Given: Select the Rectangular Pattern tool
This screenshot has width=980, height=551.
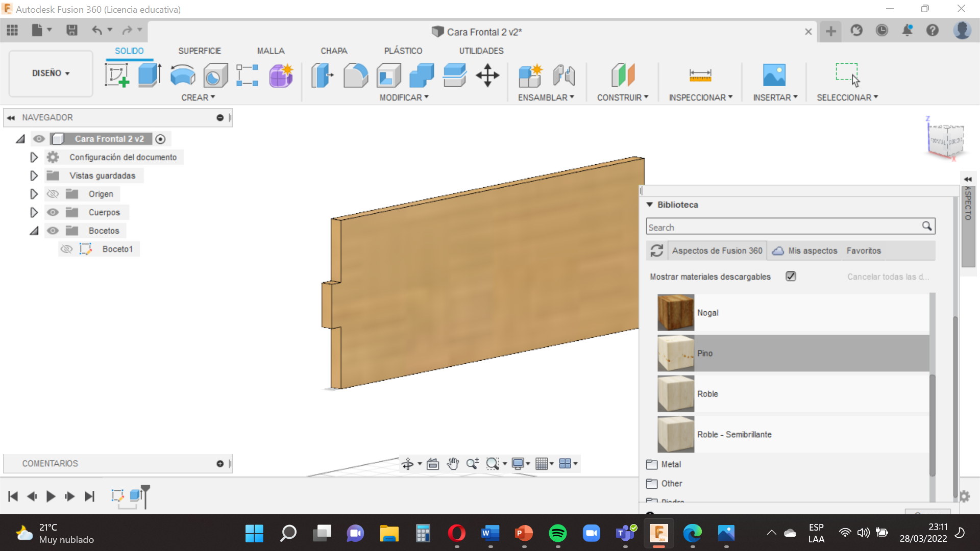Looking at the screenshot, I should [248, 75].
